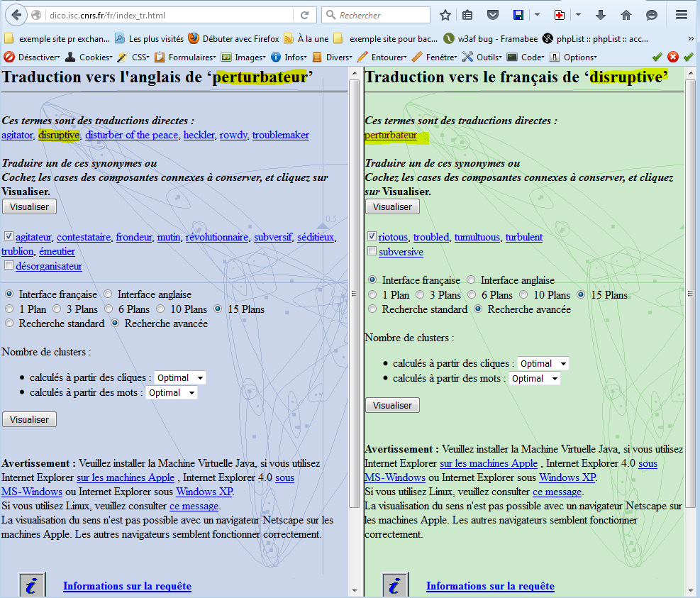
Task: Open the CSS menu in developer toolbar
Action: [x=135, y=57]
